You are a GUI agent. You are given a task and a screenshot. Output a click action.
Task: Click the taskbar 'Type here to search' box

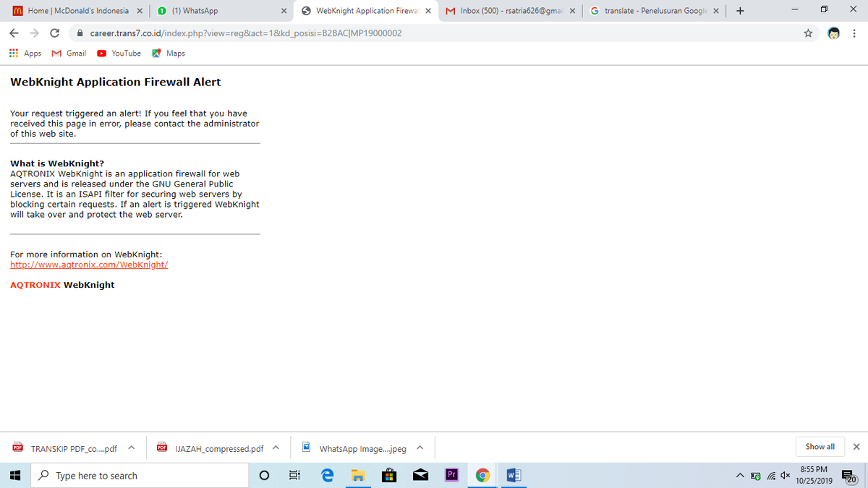click(140, 476)
